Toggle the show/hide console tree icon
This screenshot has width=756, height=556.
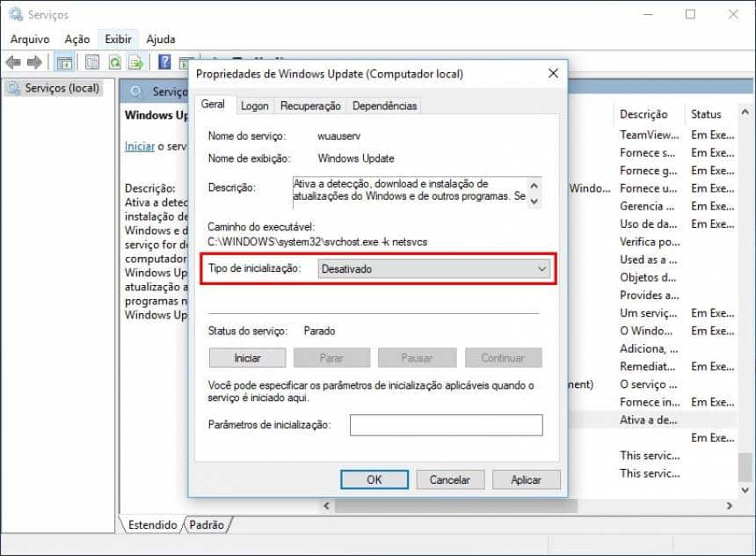pyautogui.click(x=64, y=62)
